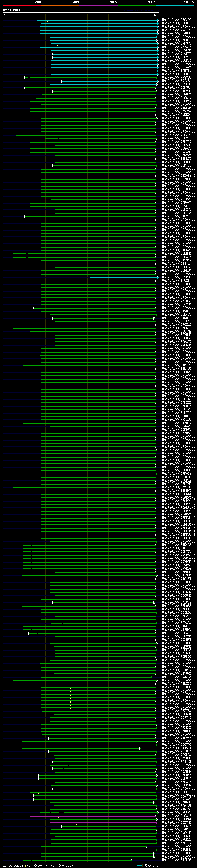Select the UniRef100_Q54PE2 label
The width and height of the screenshot is (197, 868).
[x=177, y=829]
